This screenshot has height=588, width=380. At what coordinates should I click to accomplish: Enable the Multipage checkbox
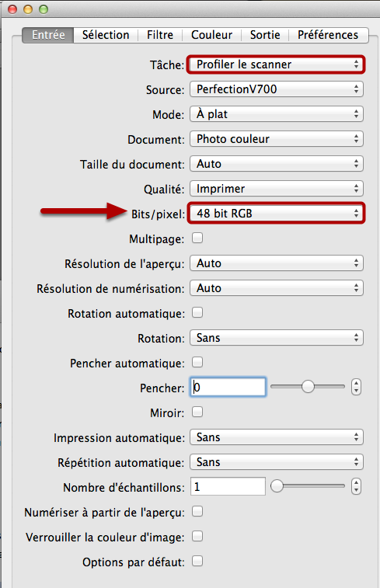click(197, 238)
